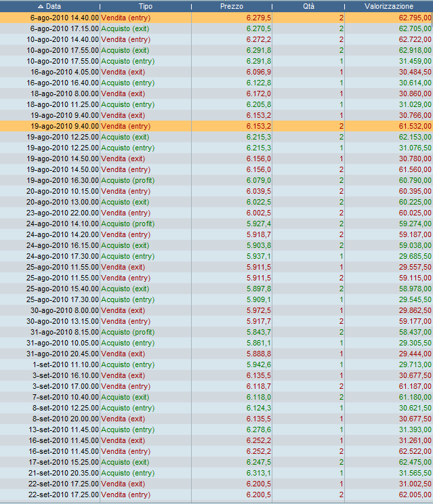Select date cell 1-set-2010 11.10.00

[x=66, y=364]
